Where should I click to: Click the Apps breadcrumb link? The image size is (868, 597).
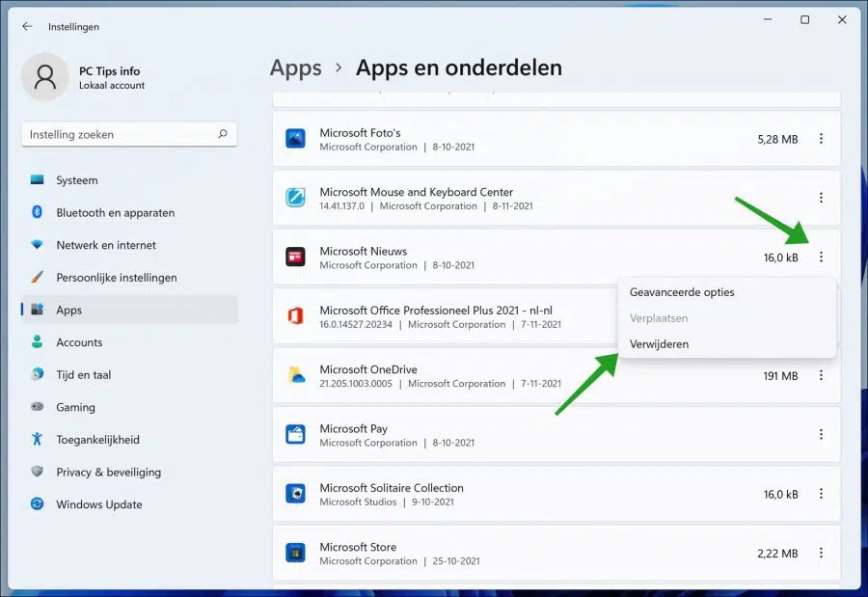(296, 68)
